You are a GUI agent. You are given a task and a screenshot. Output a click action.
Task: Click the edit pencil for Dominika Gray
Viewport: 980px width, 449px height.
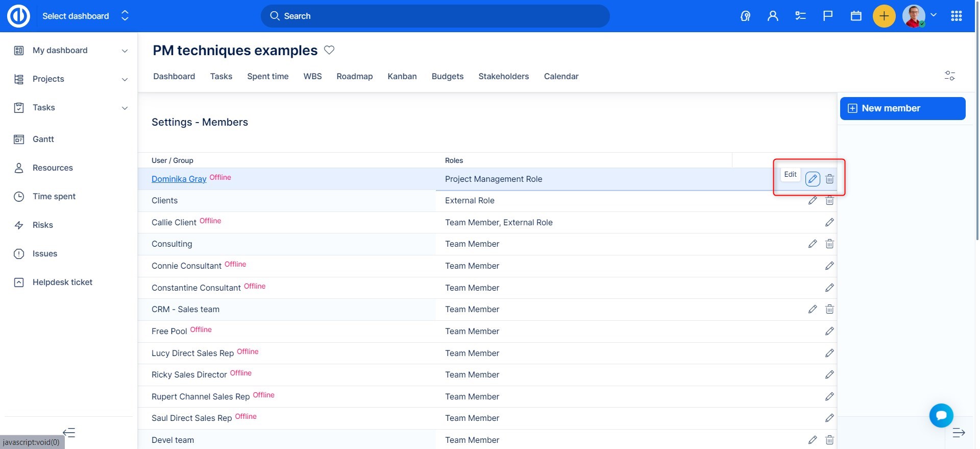pos(813,179)
